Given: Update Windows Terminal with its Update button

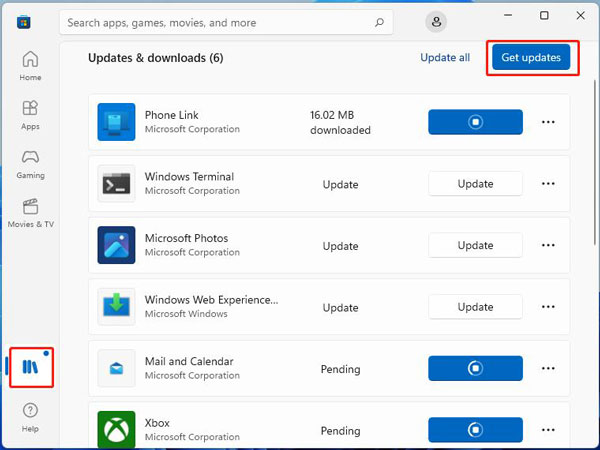Looking at the screenshot, I should pos(475,184).
